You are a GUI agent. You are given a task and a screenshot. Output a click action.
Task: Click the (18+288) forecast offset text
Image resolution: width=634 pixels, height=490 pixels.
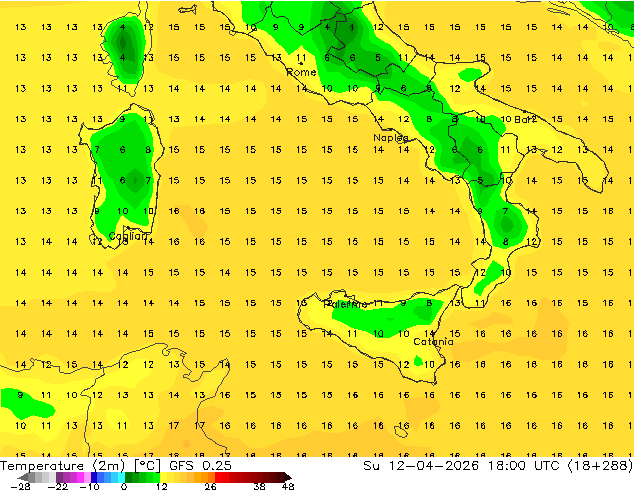click(x=600, y=466)
